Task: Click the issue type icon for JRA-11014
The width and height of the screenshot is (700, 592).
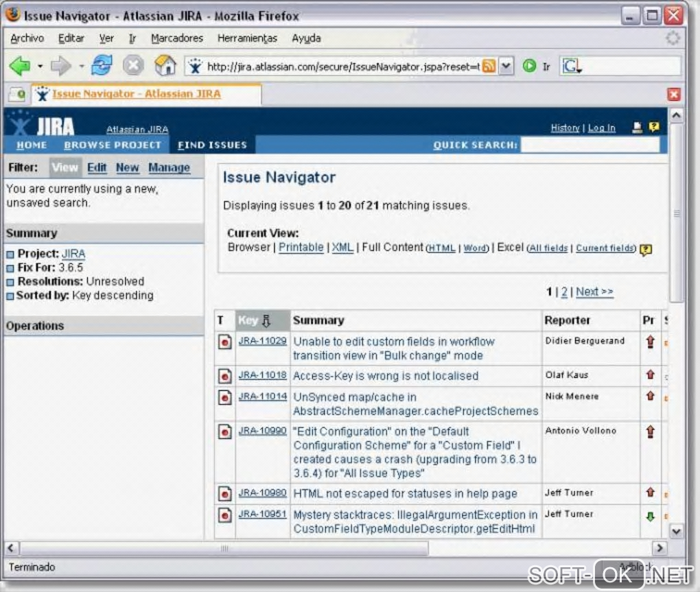Action: (x=224, y=397)
